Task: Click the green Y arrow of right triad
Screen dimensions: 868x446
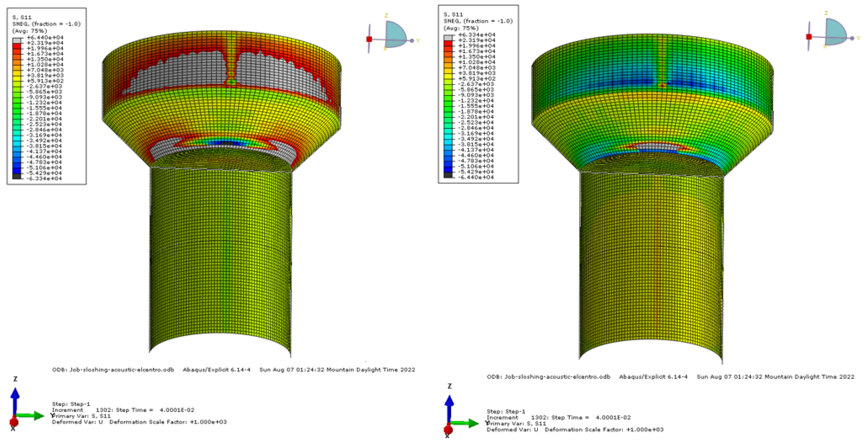Action: tap(467, 423)
